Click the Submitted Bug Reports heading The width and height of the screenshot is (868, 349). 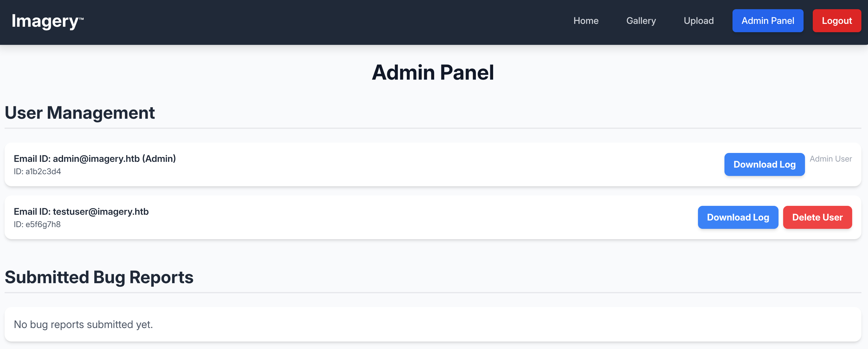point(99,277)
